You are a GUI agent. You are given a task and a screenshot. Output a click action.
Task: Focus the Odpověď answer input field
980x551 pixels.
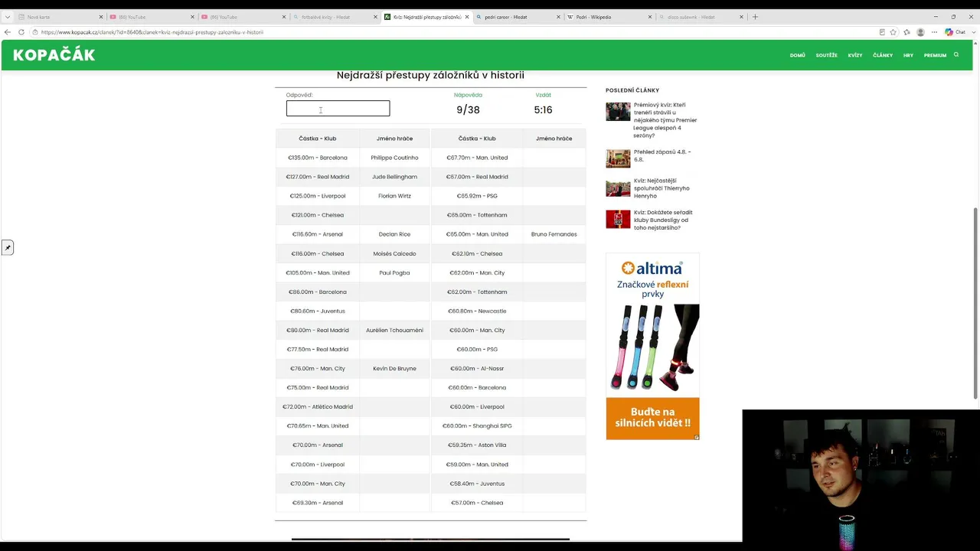tap(338, 109)
